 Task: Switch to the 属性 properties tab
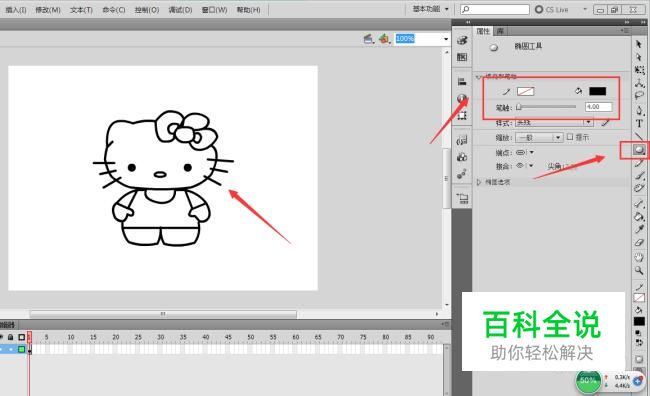click(483, 31)
